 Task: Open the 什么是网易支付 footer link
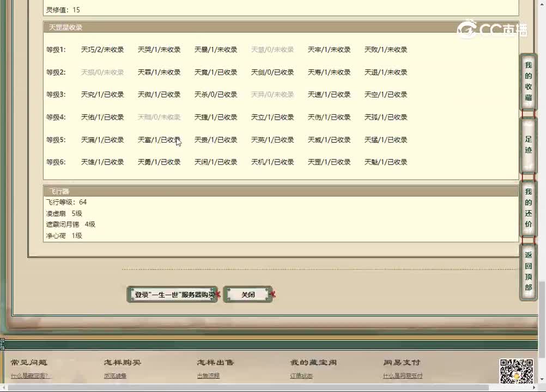[x=403, y=376]
